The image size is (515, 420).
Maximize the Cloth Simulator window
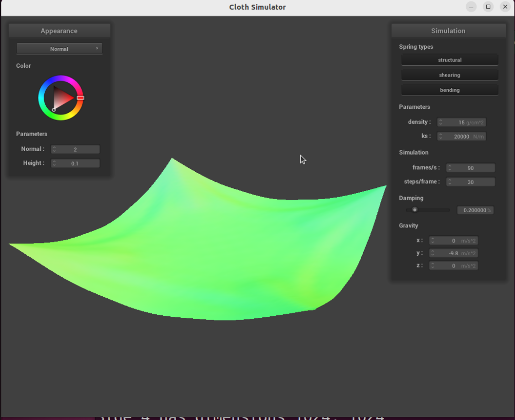pyautogui.click(x=488, y=7)
